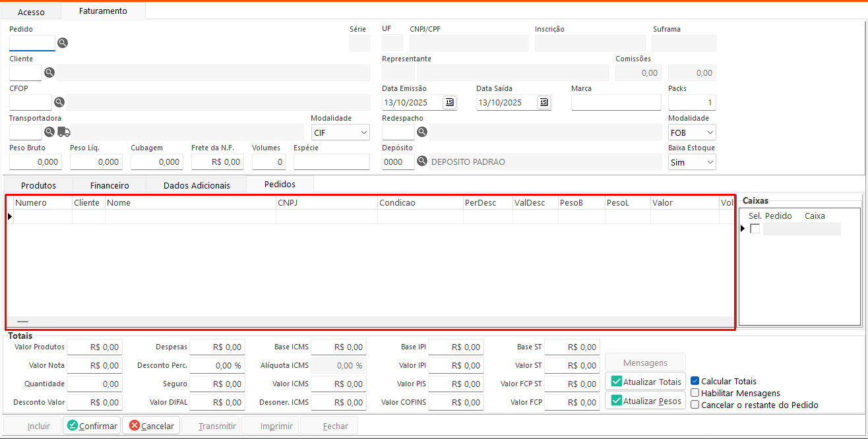Open the Cliente search lookup icon
The height and width of the screenshot is (439, 868).
49,73
